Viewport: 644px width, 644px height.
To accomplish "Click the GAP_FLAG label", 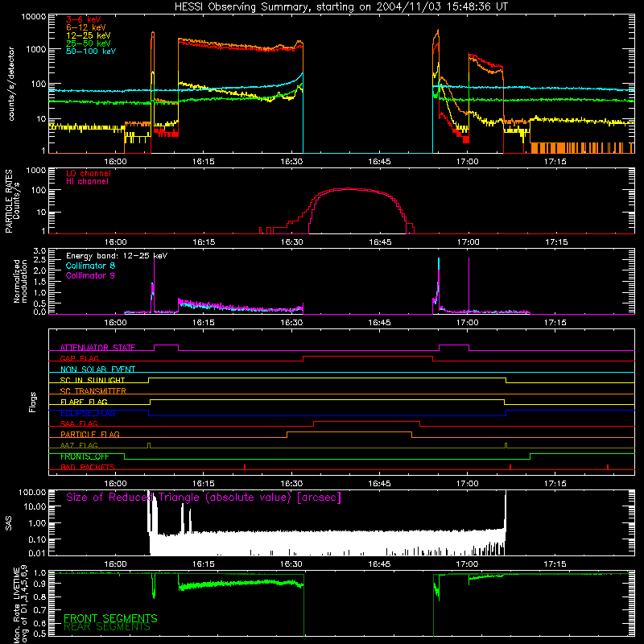I will 79,358.
